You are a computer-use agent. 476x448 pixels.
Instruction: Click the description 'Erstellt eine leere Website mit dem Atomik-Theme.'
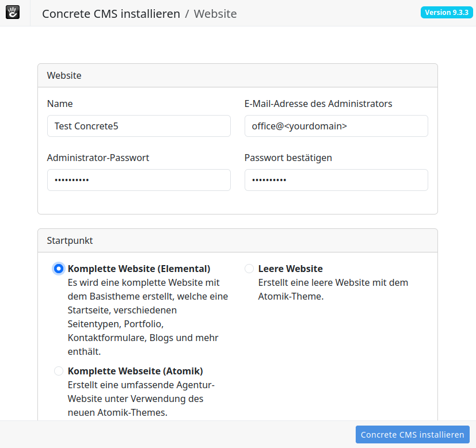click(333, 289)
